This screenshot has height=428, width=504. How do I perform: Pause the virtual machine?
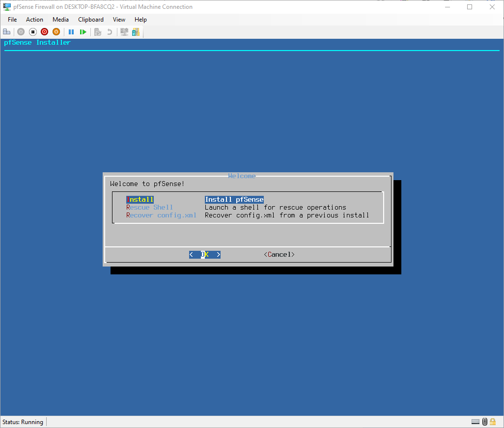coord(71,32)
